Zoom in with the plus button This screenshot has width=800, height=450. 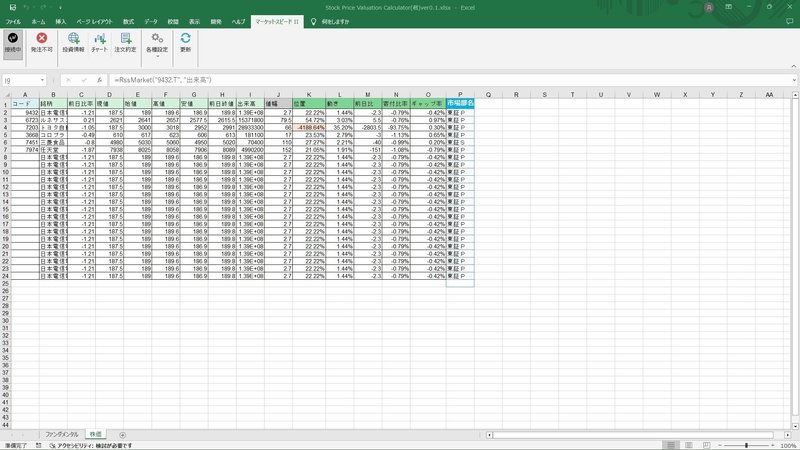pyautogui.click(x=772, y=445)
